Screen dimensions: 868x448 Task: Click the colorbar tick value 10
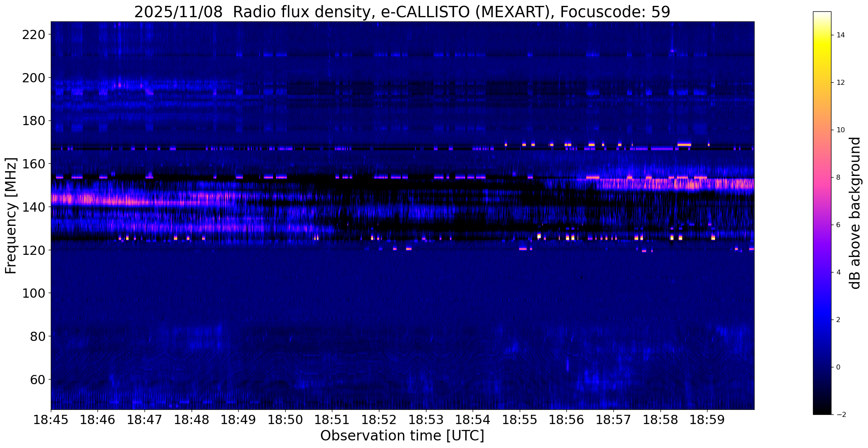841,130
